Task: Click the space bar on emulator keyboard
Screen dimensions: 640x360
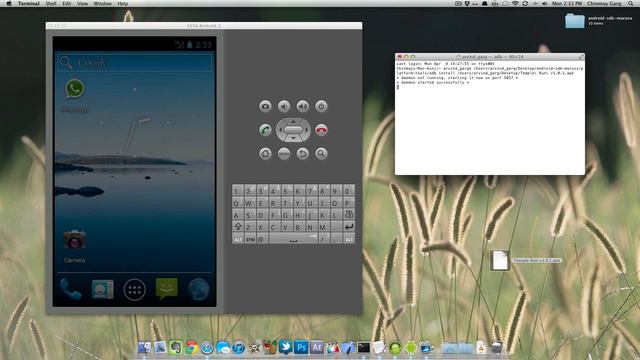Action: [293, 239]
